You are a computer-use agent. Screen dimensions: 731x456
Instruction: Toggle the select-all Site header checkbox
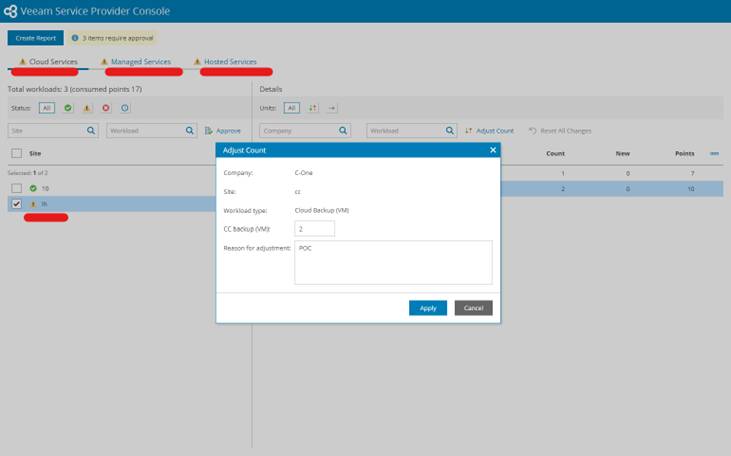coord(17,153)
